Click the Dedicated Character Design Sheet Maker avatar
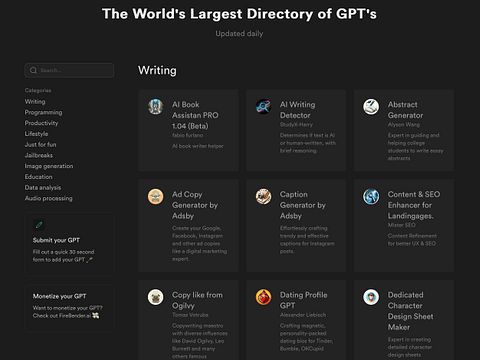Viewport: 480px width, 360px height. pos(371,297)
